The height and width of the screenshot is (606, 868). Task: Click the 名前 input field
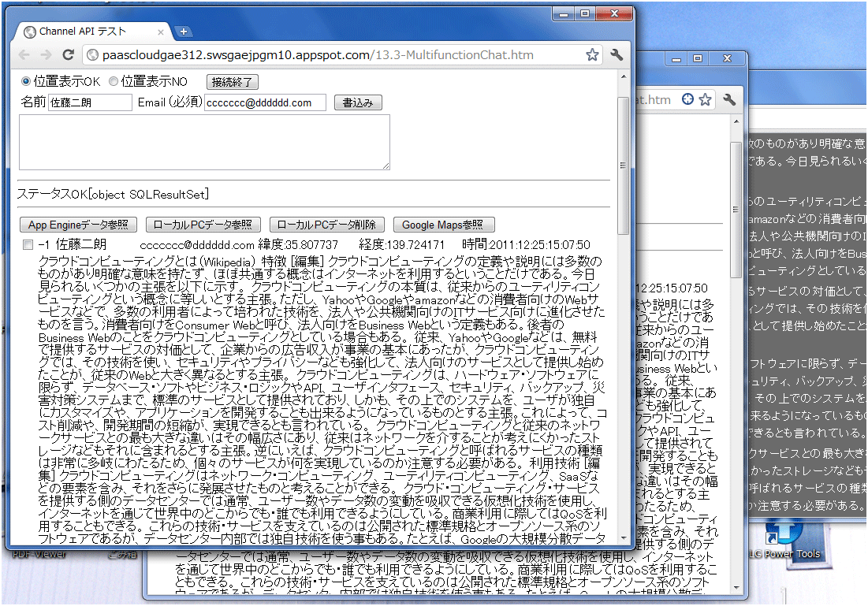pyautogui.click(x=90, y=102)
